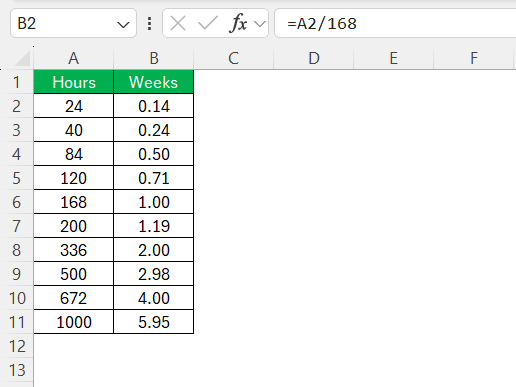
Task: Select the cell containing 0.50
Action: tap(154, 154)
